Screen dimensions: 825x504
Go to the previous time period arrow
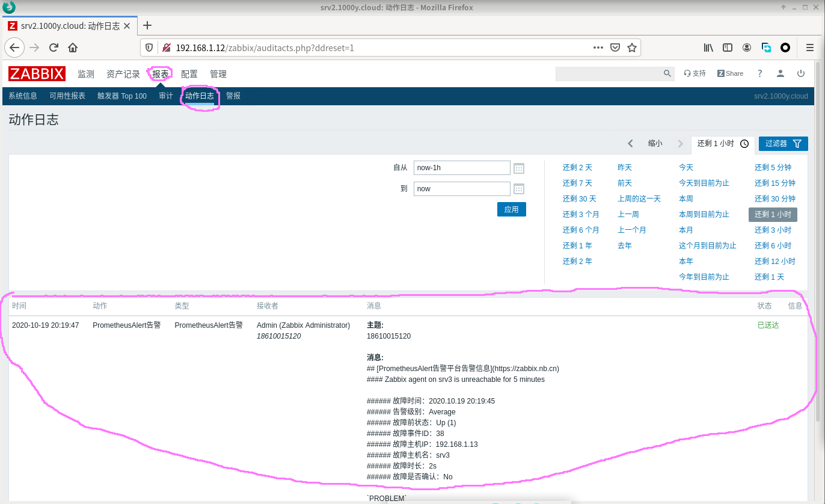[x=630, y=144]
